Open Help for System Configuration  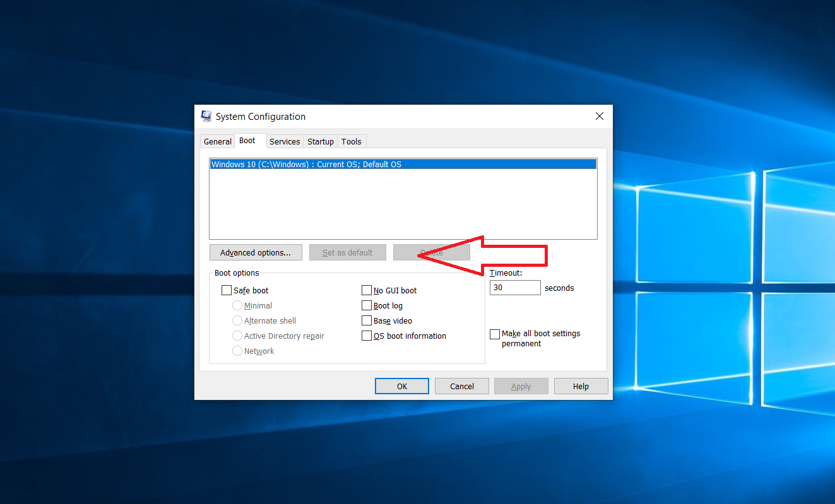[x=581, y=386]
